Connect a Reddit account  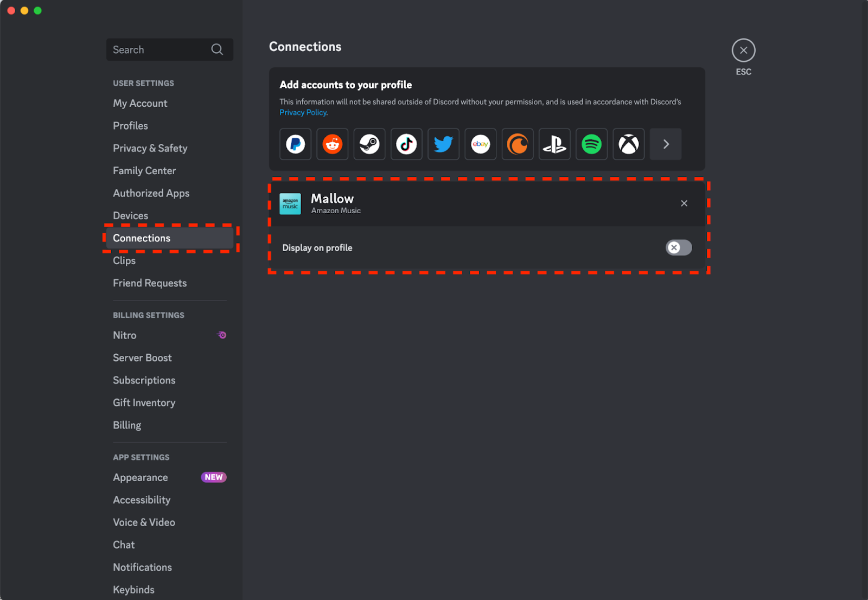[x=333, y=144]
